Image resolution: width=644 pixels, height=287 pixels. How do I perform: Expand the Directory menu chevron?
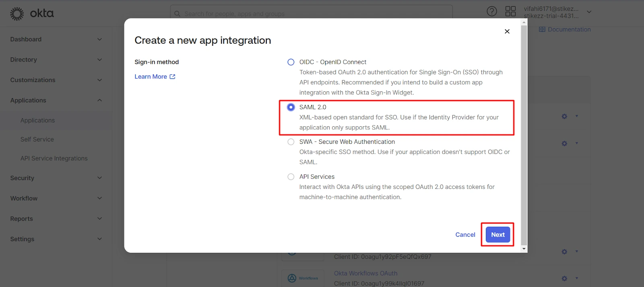point(99,59)
